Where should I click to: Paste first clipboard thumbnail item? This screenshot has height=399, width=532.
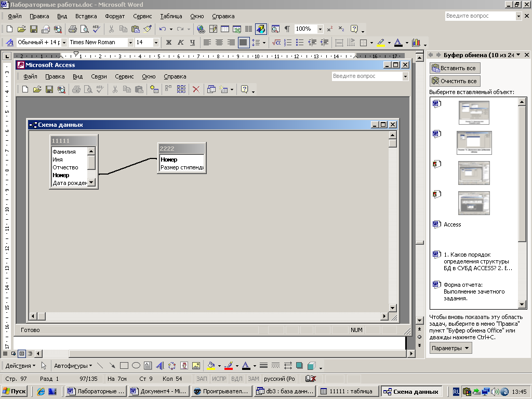coord(474,113)
